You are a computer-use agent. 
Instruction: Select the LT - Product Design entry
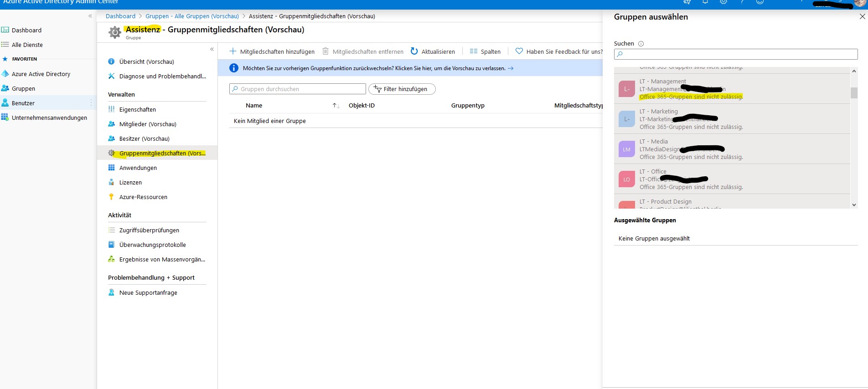(732, 202)
